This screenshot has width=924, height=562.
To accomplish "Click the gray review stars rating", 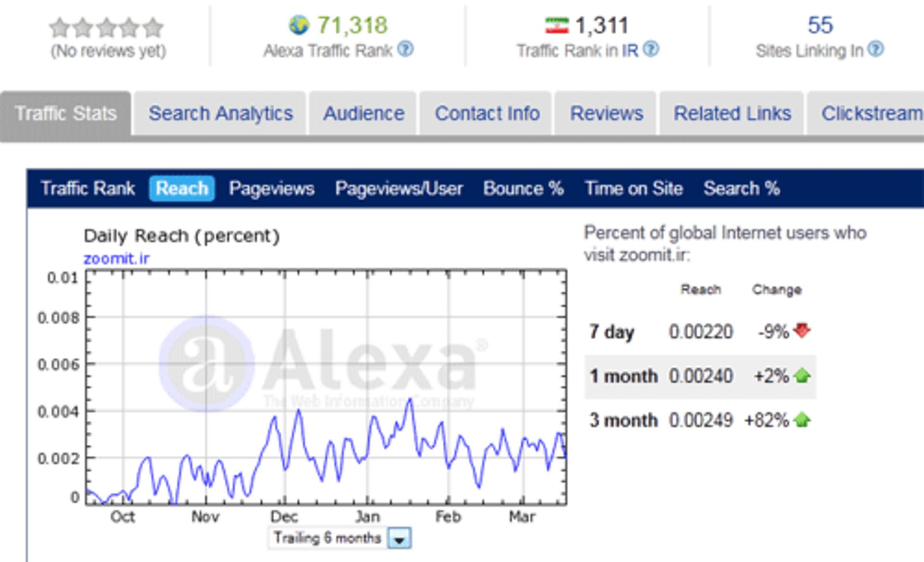I will [x=106, y=28].
